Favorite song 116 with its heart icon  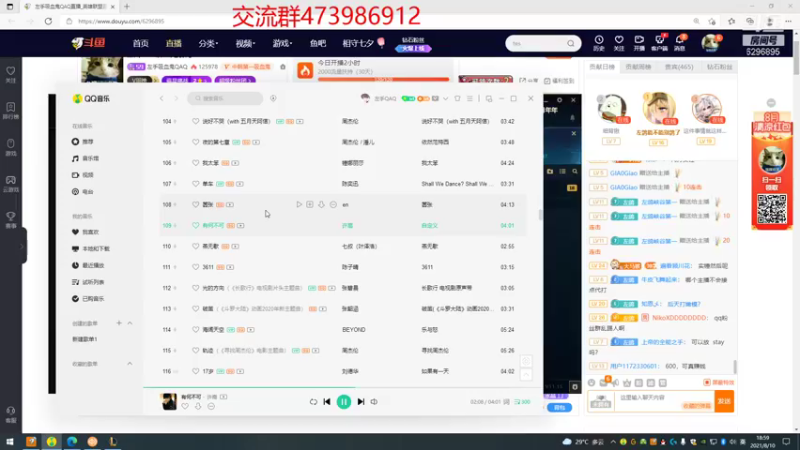[195, 371]
